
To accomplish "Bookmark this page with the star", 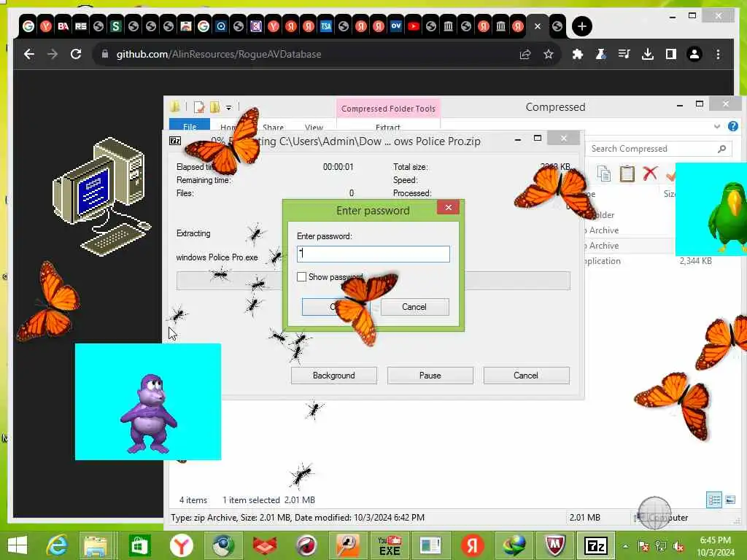I will (x=549, y=54).
